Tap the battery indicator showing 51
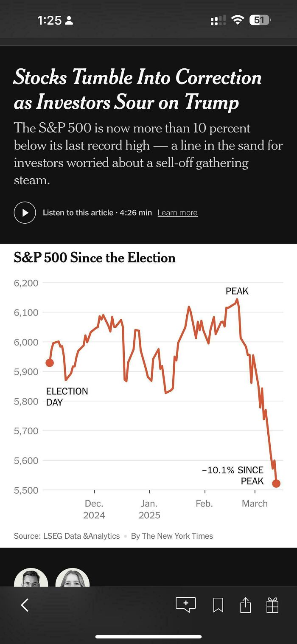Viewport: 297px width, 644px height. (x=258, y=20)
